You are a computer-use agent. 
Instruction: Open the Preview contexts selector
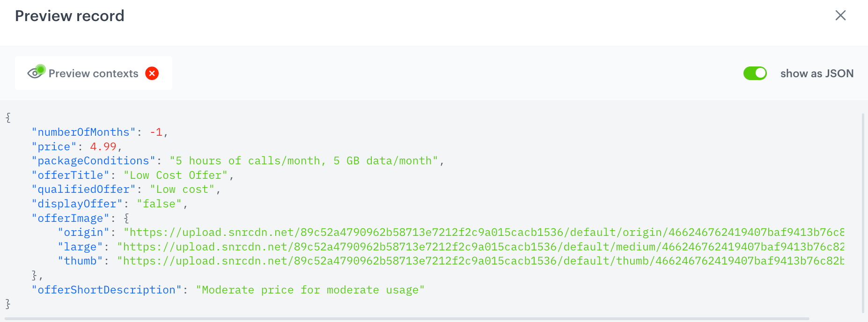click(93, 73)
